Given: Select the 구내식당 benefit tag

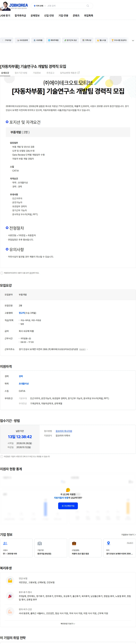Looking at the screenshot, I should (x=7, y=40).
